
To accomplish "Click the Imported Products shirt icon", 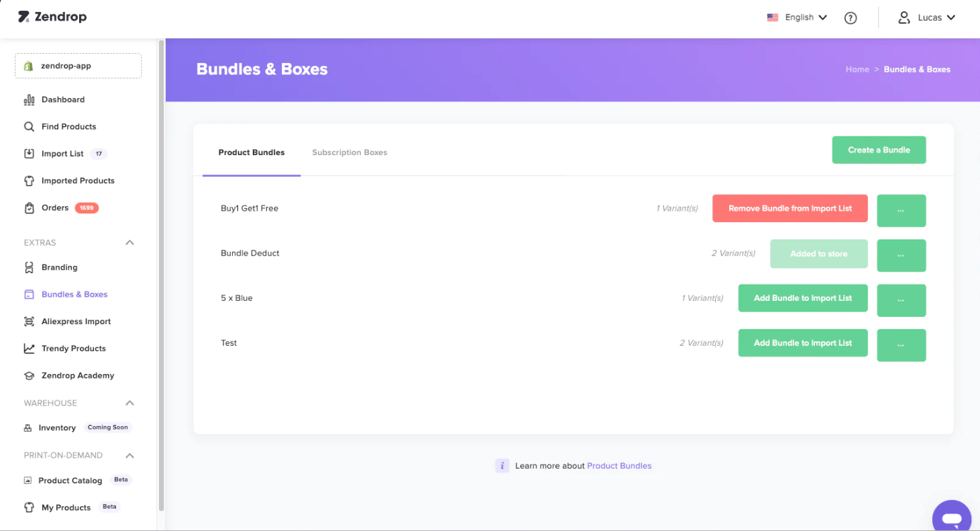I will (x=29, y=181).
